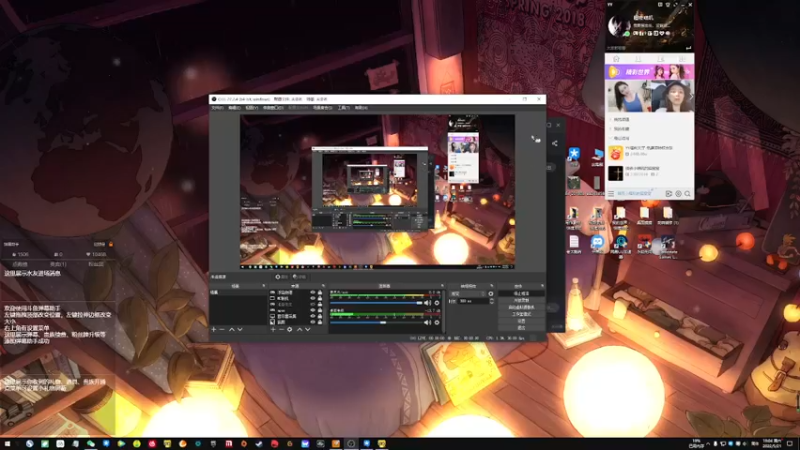Viewport: 800px width, 450px height.
Task: Open the Windows Start button
Action: click(7, 444)
